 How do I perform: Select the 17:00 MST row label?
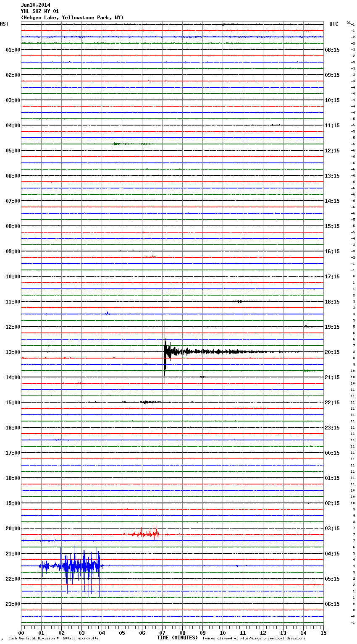(13, 453)
